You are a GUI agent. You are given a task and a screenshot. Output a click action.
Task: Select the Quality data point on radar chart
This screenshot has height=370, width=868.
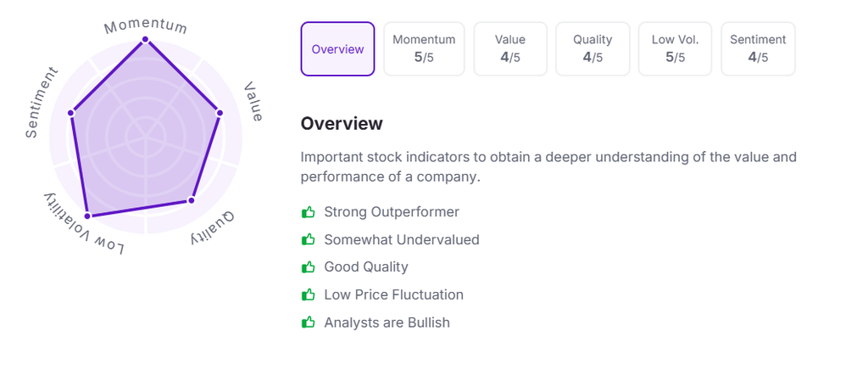pos(191,200)
